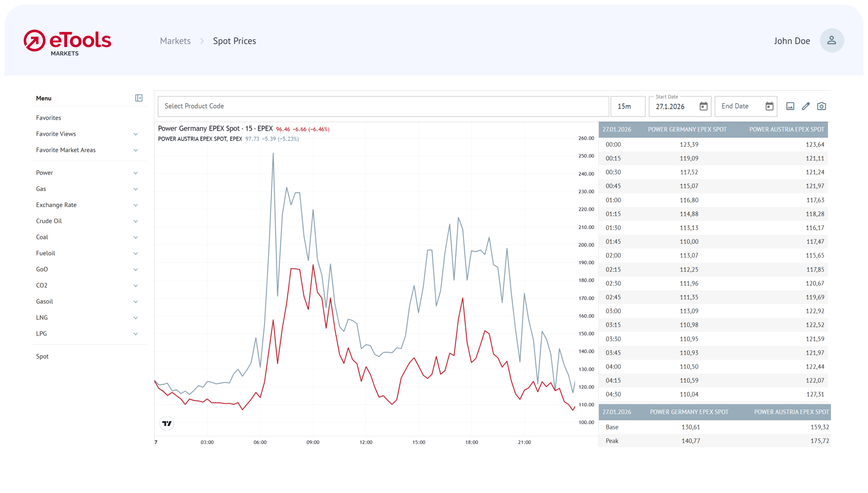Click the pencil edit icon
This screenshot has height=493, width=868.
tap(805, 107)
